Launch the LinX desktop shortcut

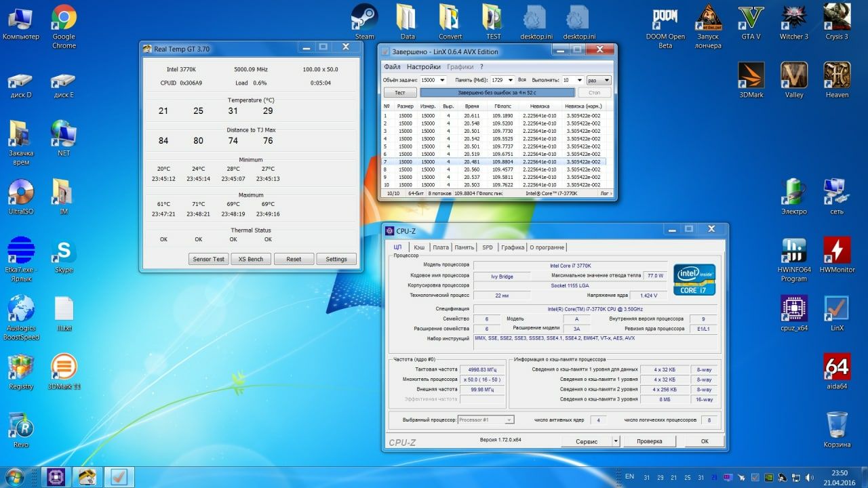(837, 314)
